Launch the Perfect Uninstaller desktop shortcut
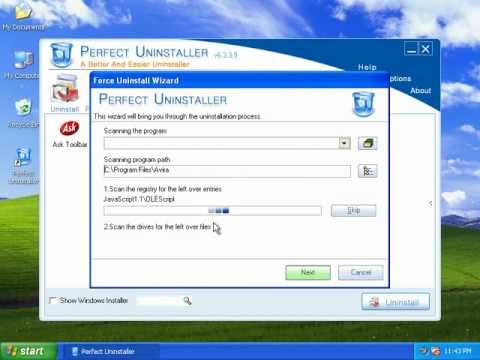This screenshot has width=480, height=360. point(23,166)
